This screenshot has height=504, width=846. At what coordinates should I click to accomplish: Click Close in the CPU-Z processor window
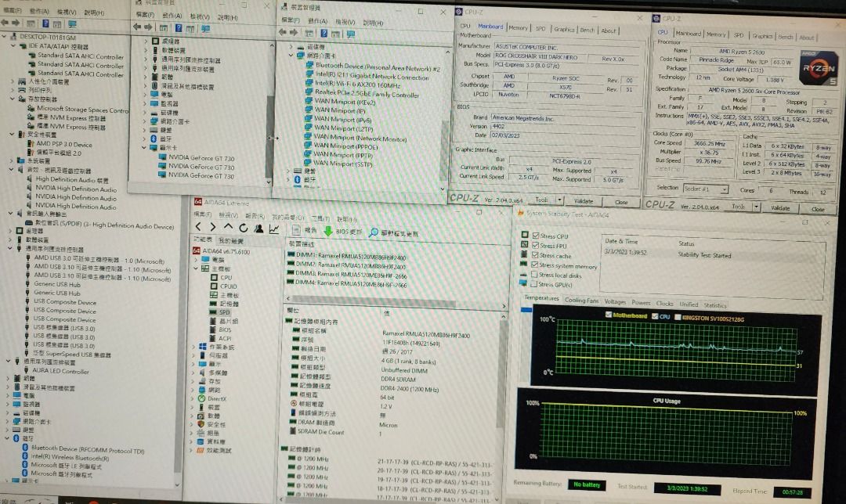click(818, 209)
